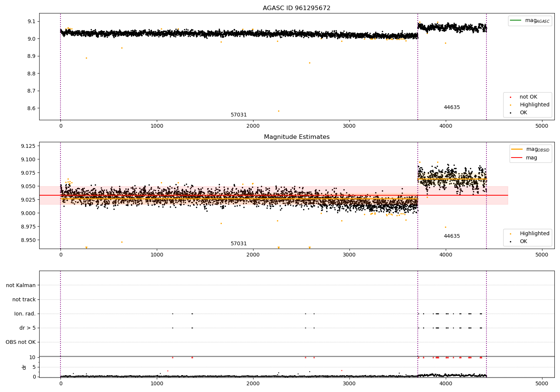
Task: Click the '8.9' y-axis tick label
Action: [x=32, y=56]
